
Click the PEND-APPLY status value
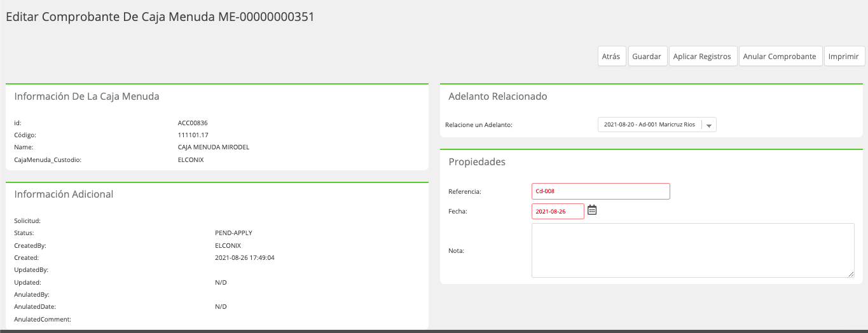[233, 233]
